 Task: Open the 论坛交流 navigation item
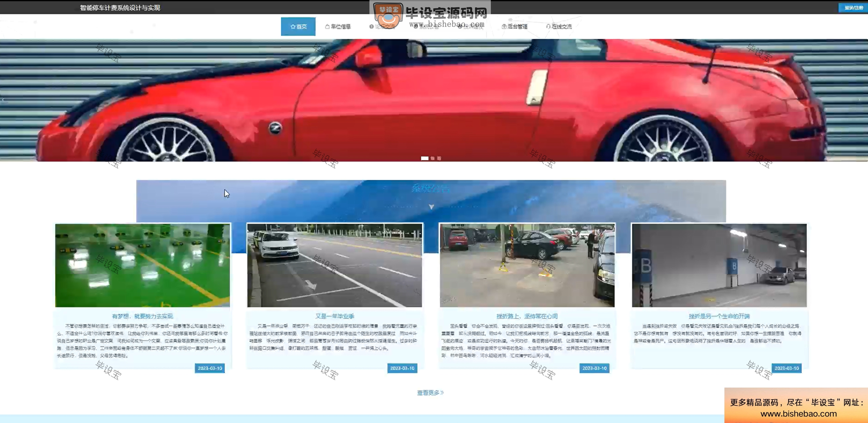point(382,26)
